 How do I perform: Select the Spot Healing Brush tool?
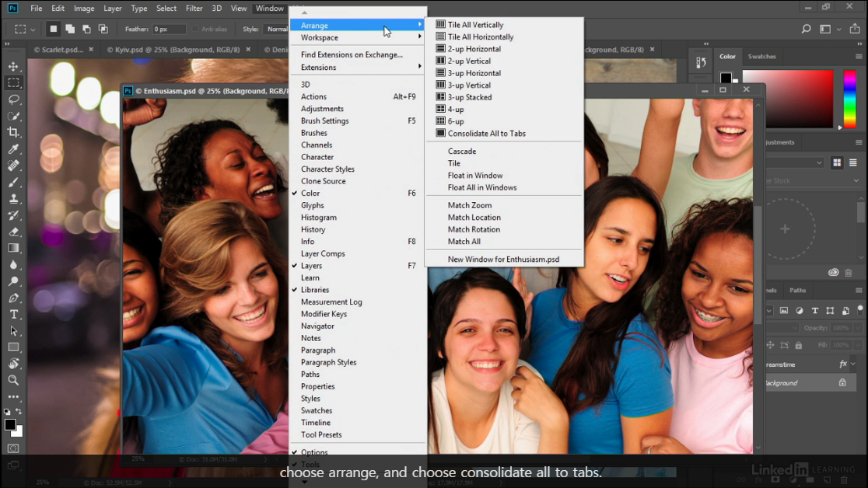point(14,166)
